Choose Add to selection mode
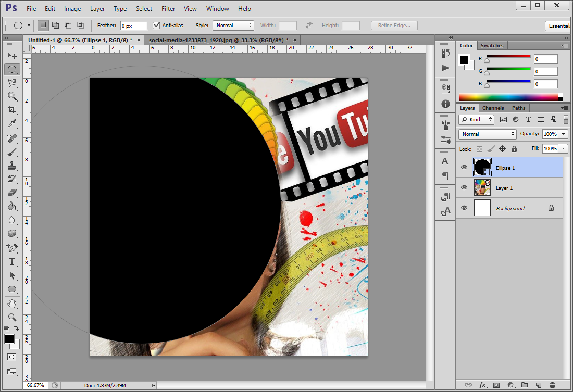The height and width of the screenshot is (392, 573). point(56,25)
